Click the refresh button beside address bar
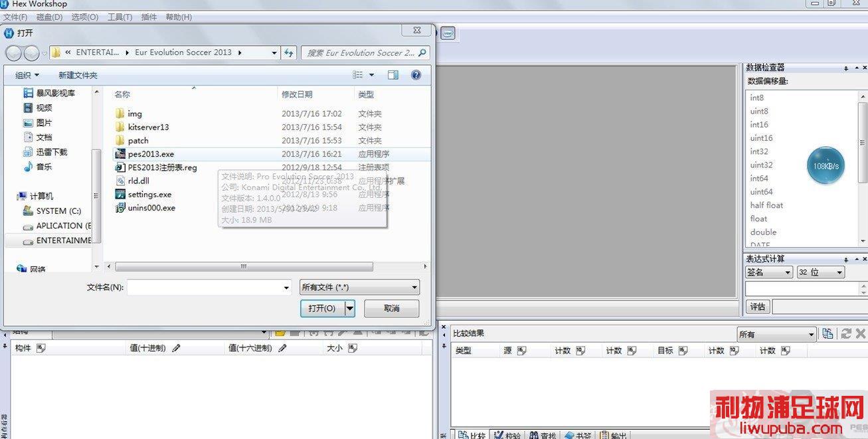 click(x=289, y=52)
